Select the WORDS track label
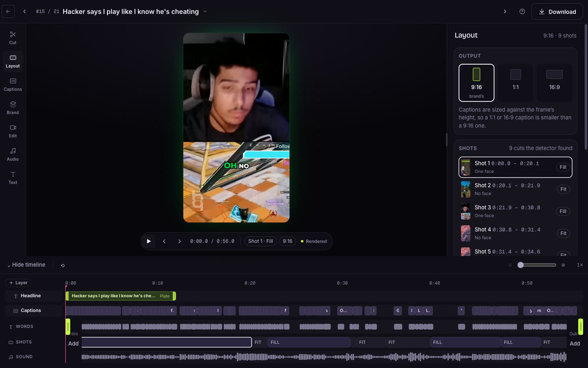The width and height of the screenshot is (588, 368). coord(24,326)
